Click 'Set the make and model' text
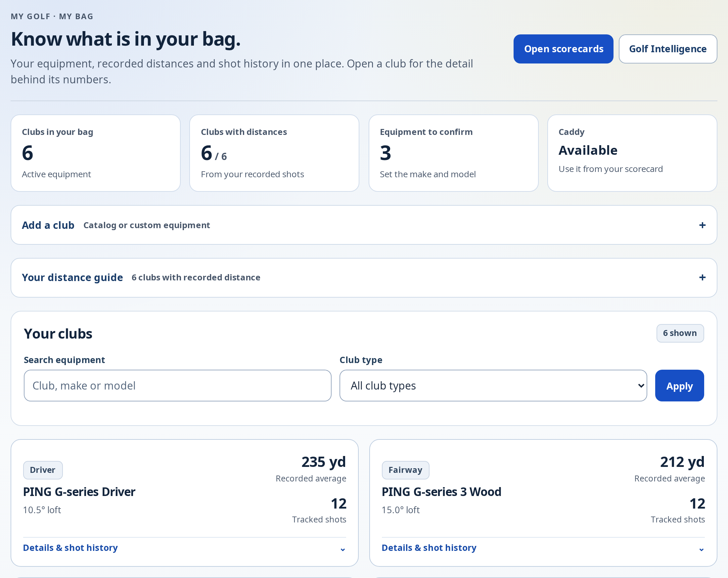 (428, 174)
